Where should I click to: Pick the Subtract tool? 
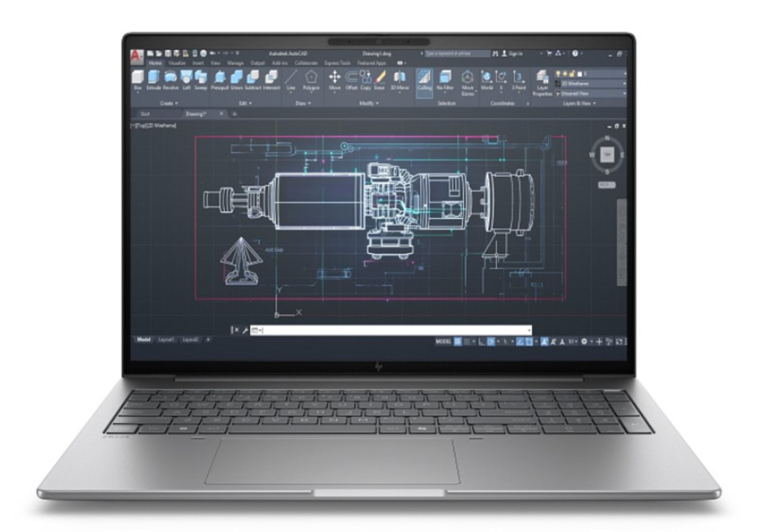[253, 79]
